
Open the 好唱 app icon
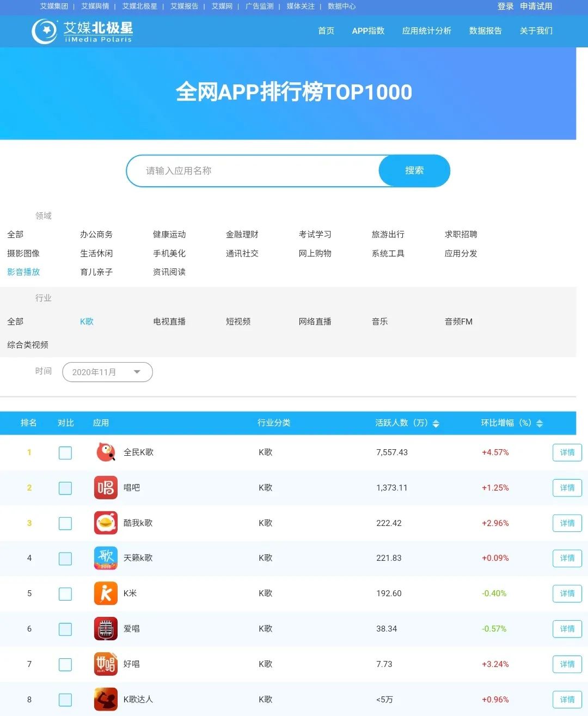(x=106, y=664)
